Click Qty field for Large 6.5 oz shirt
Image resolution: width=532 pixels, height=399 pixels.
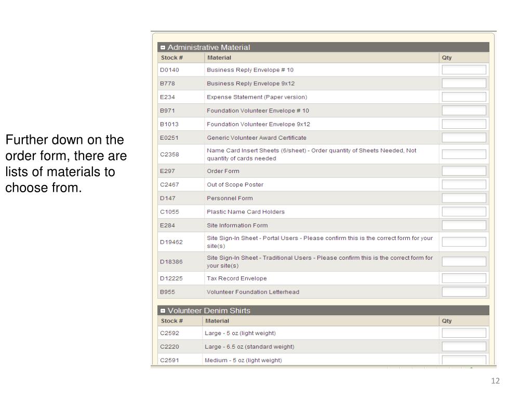[x=464, y=347]
